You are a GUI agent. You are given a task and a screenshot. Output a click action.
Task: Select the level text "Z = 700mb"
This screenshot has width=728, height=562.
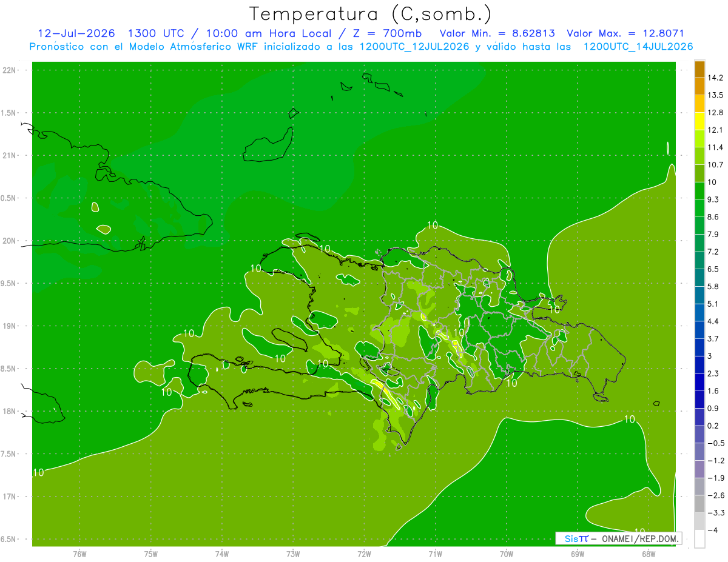click(388, 33)
